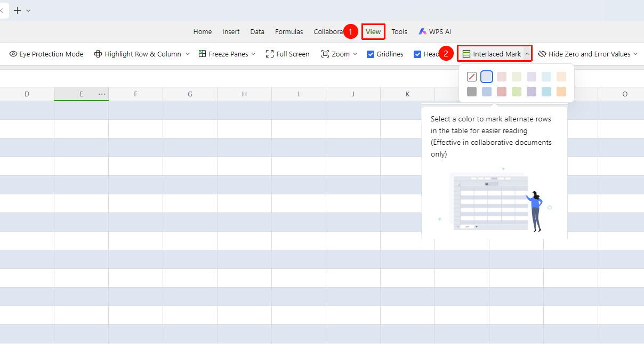Viewport: 644px width, 344px height.
Task: Open the Data tab
Action: coord(257,31)
